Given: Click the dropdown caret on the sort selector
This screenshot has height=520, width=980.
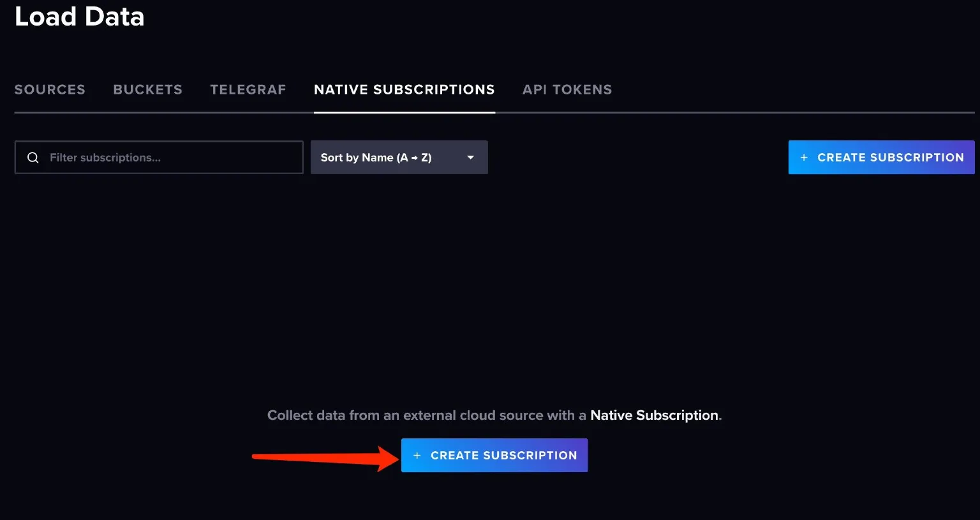Looking at the screenshot, I should pos(470,157).
